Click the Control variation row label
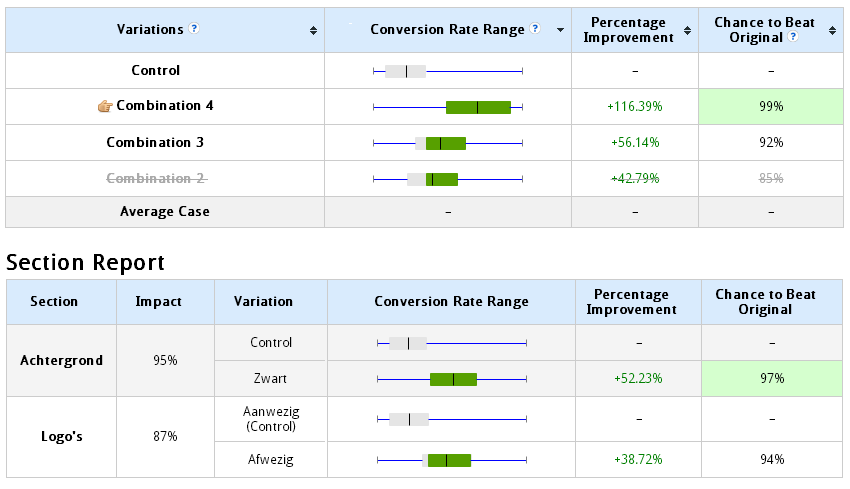Screen dimensions: 850x489 [x=155, y=71]
